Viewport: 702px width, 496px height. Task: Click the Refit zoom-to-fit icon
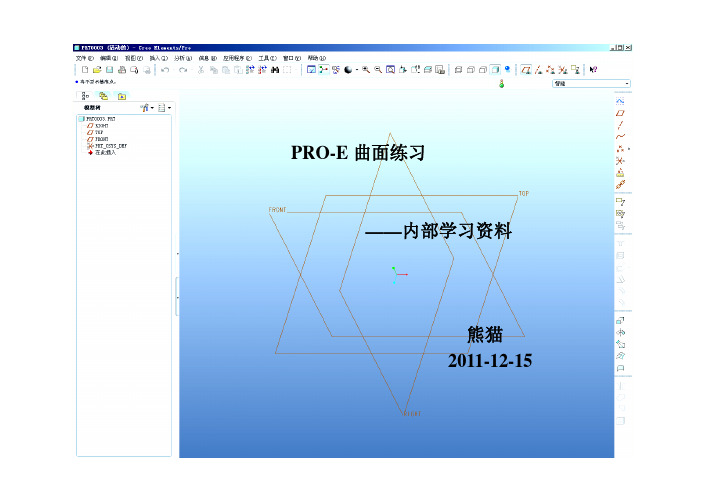point(390,69)
